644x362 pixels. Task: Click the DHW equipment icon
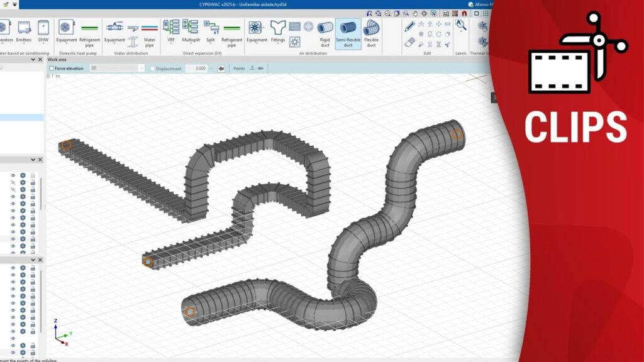[x=43, y=31]
